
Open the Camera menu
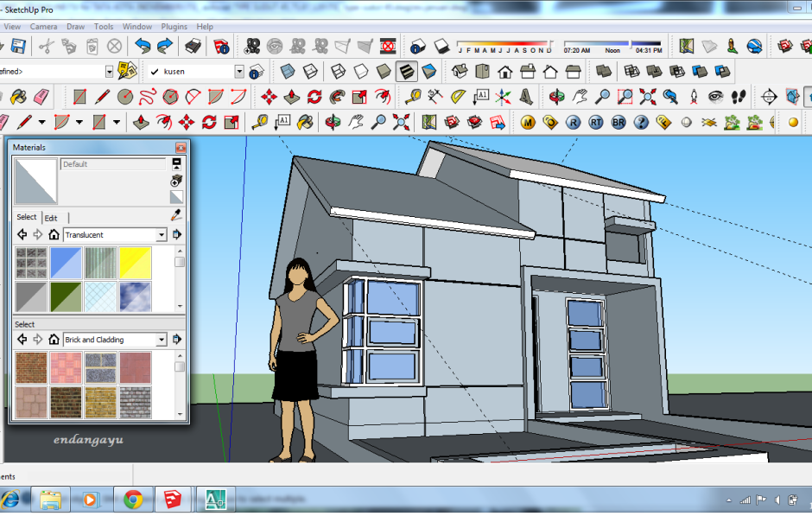(x=43, y=26)
